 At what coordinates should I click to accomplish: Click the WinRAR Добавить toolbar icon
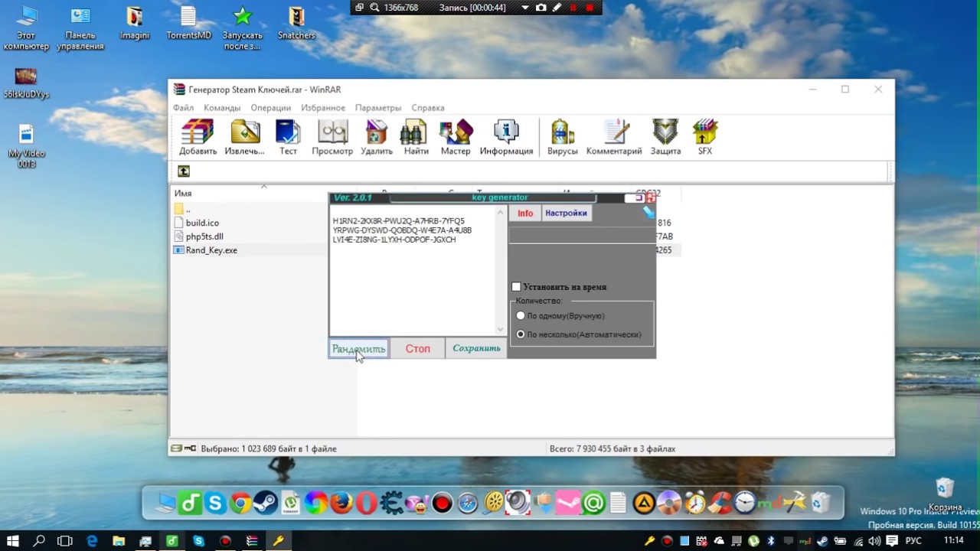(198, 138)
